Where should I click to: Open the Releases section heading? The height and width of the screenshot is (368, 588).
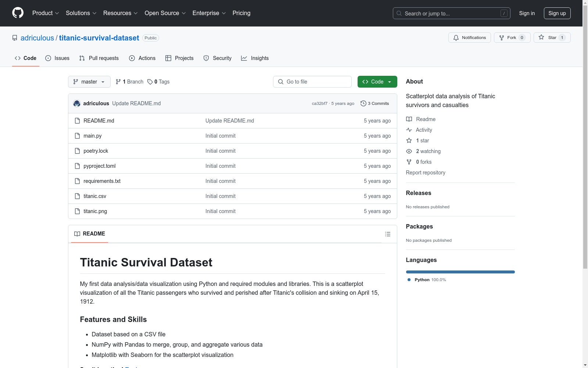[419, 193]
